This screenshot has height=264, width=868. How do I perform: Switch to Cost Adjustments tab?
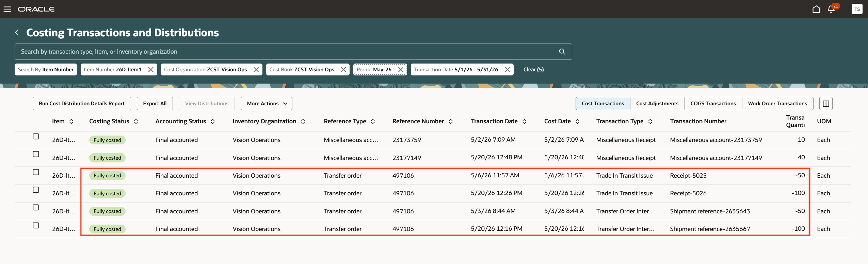(x=657, y=104)
